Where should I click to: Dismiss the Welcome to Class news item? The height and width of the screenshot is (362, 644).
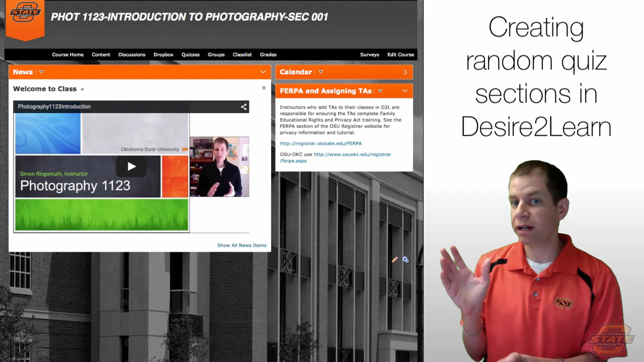click(264, 88)
